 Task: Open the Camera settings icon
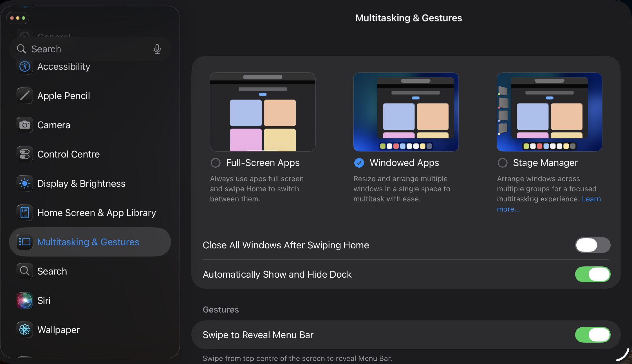coord(25,125)
